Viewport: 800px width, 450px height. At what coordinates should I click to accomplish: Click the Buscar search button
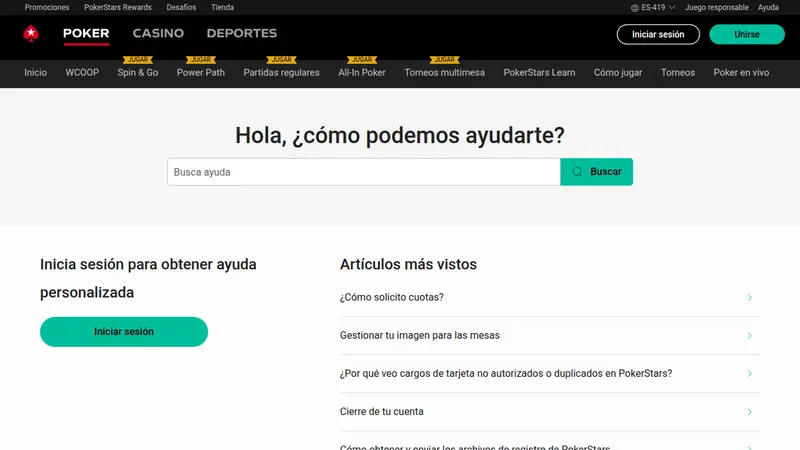[x=596, y=172]
